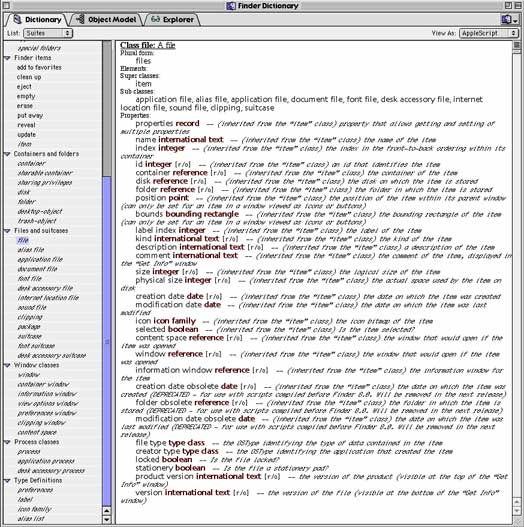Collapse the Finder items group
Image resolution: width=524 pixels, height=527 pixels.
pyautogui.click(x=7, y=58)
